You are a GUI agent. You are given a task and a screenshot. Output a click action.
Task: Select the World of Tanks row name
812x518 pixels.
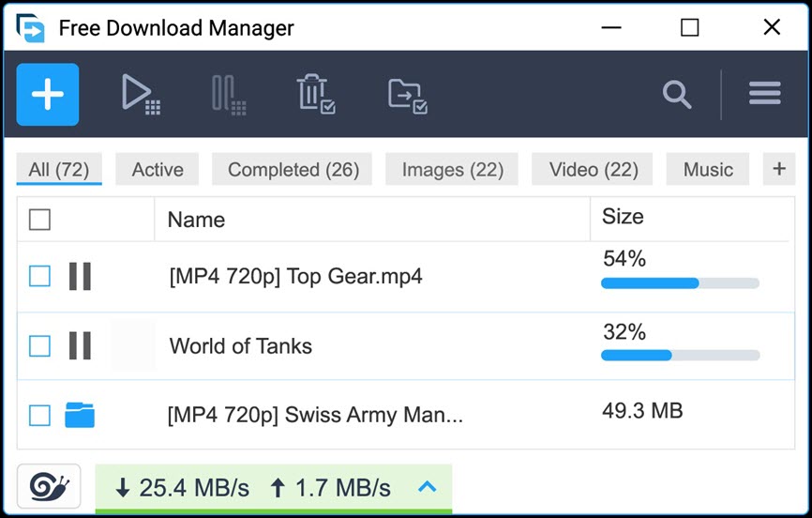pos(241,346)
